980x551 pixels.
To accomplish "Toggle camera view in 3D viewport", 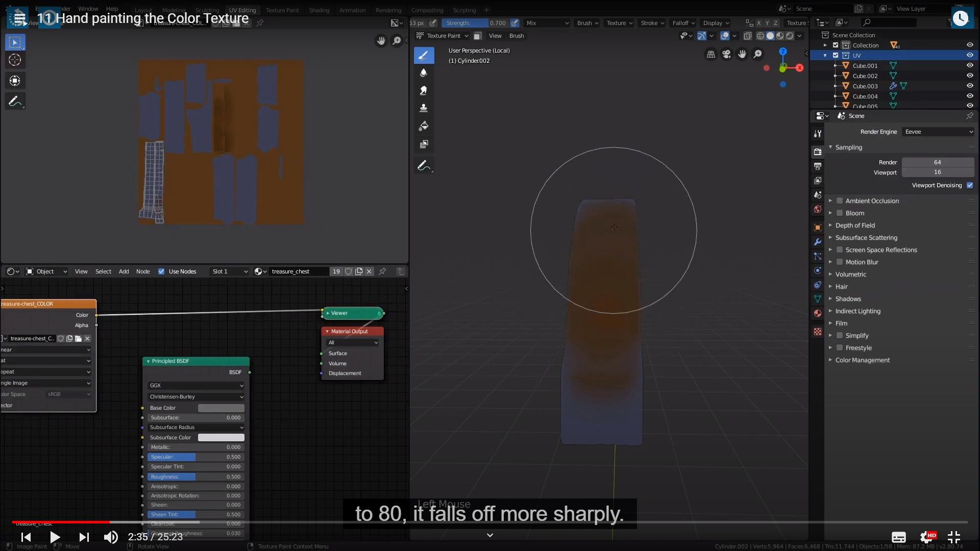I will (726, 54).
